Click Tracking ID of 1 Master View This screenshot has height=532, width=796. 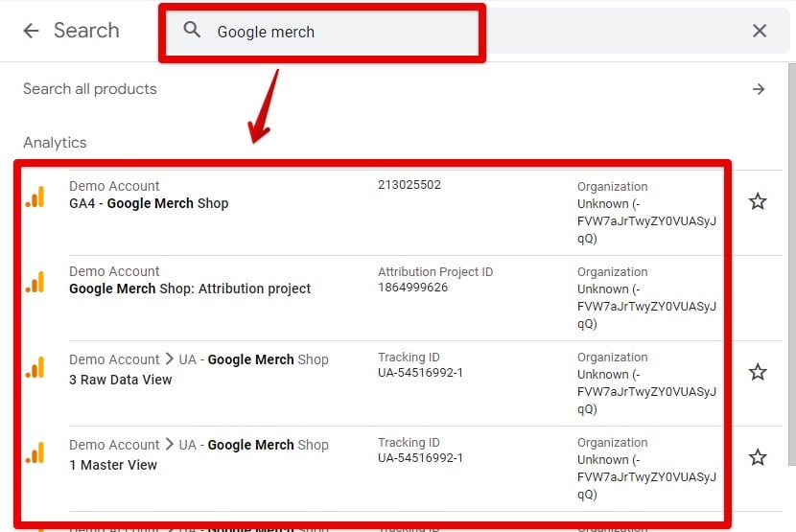pyautogui.click(x=420, y=458)
